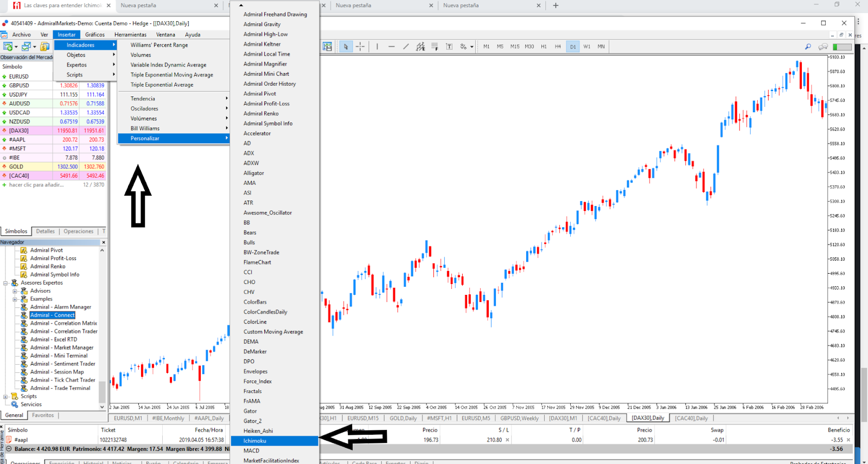Screen dimensions: 868x464
Task: Expand the Advisors folder node
Action: [x=15, y=291]
